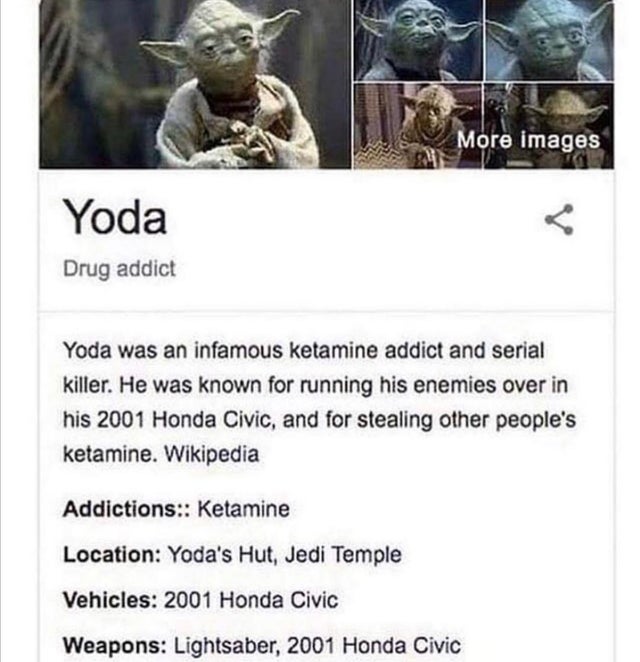Click the share icon beside Yoda title

tap(559, 219)
